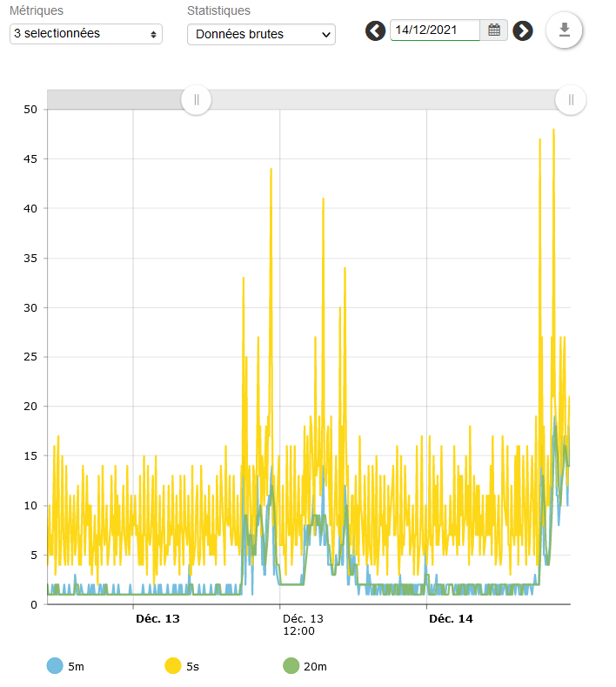Click the bold 'Déc. 13' axis label
The height and width of the screenshot is (687, 616).
point(157,619)
